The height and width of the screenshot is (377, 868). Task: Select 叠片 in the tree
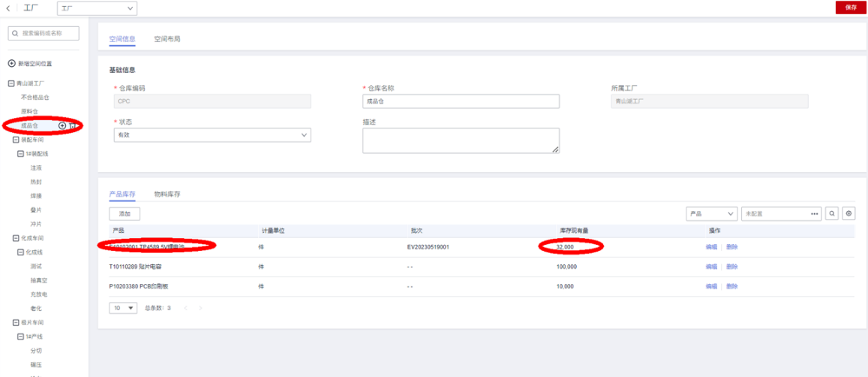pos(36,210)
